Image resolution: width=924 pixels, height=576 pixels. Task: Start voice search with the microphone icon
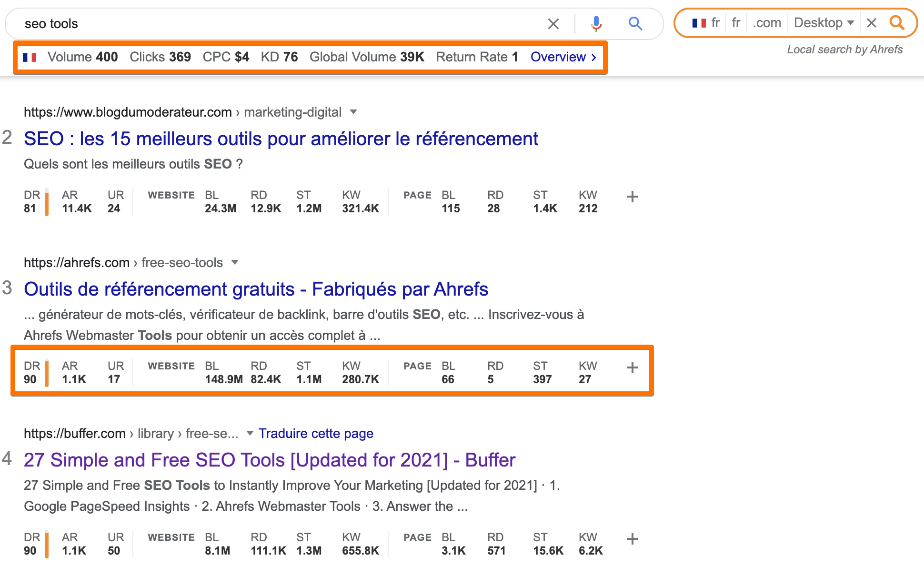pyautogui.click(x=596, y=24)
